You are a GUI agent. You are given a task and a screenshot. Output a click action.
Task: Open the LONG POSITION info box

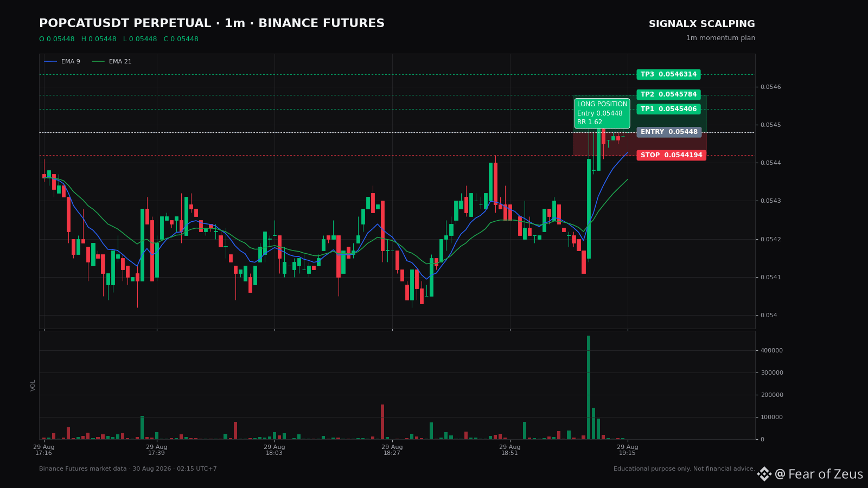(x=602, y=113)
